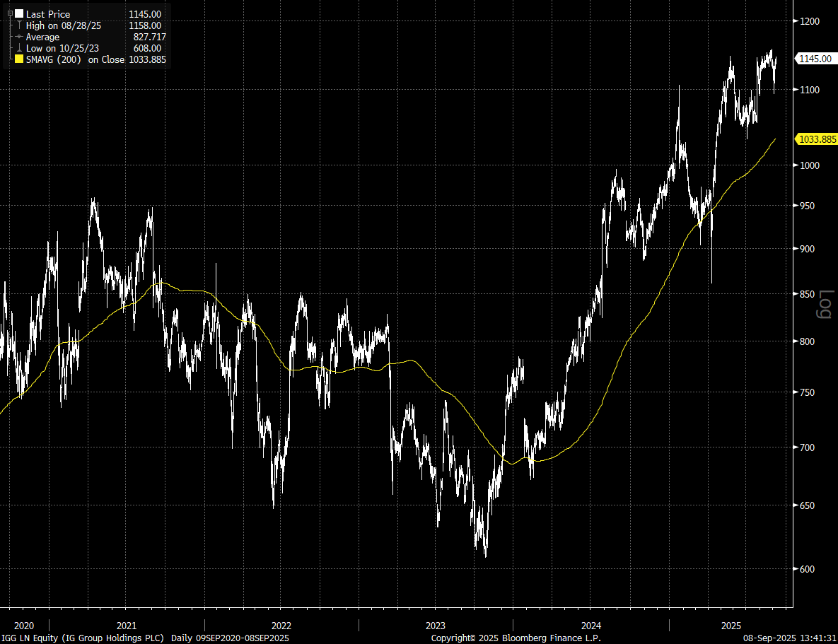The width and height of the screenshot is (838, 644).
Task: Click the 'IGG LN Equity (IG Group Holdings PLC)' title
Action: point(83,638)
